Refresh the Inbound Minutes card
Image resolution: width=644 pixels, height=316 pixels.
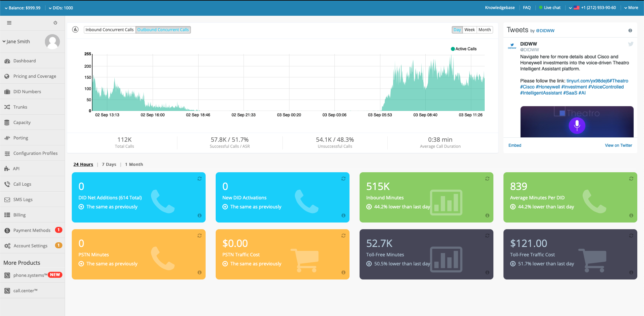[487, 179]
